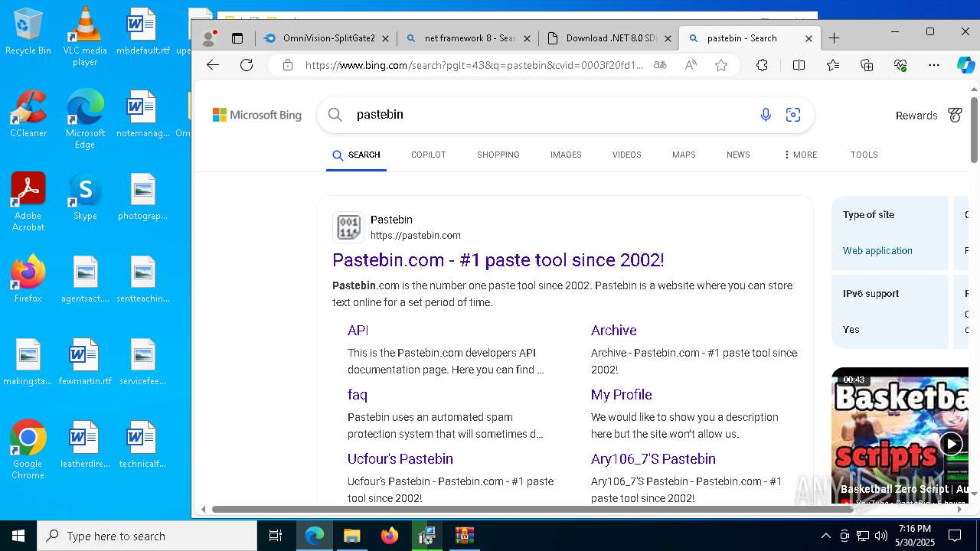Open the Edge profile avatar icon

click(207, 38)
